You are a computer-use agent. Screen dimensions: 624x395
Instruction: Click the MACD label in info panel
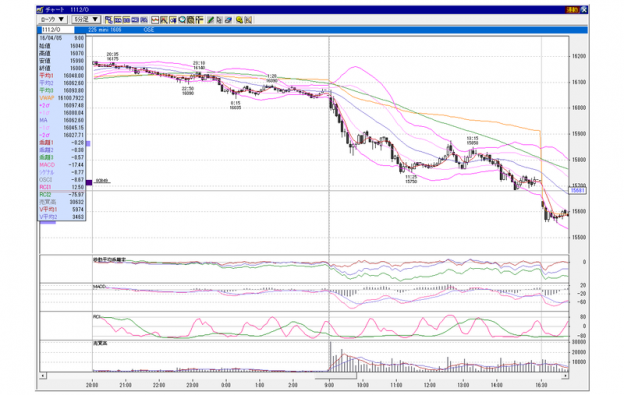(47, 165)
